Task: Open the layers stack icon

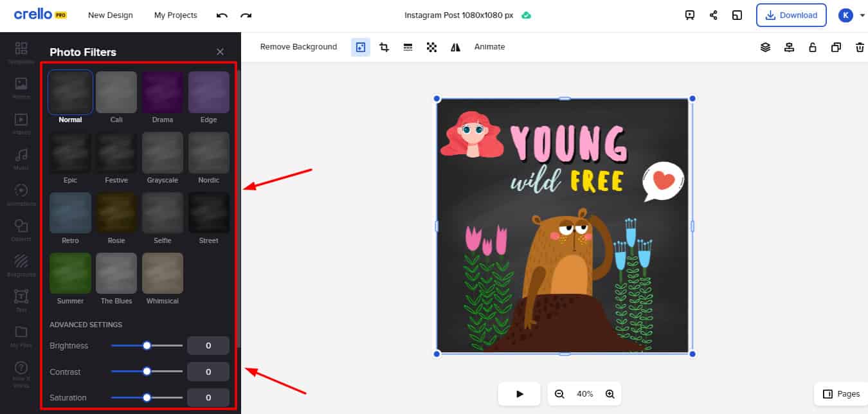Action: click(765, 47)
